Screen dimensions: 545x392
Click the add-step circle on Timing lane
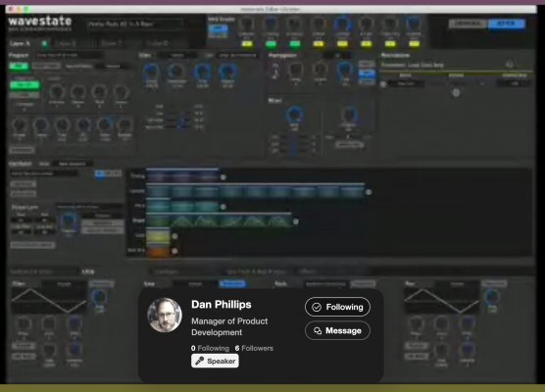223,177
